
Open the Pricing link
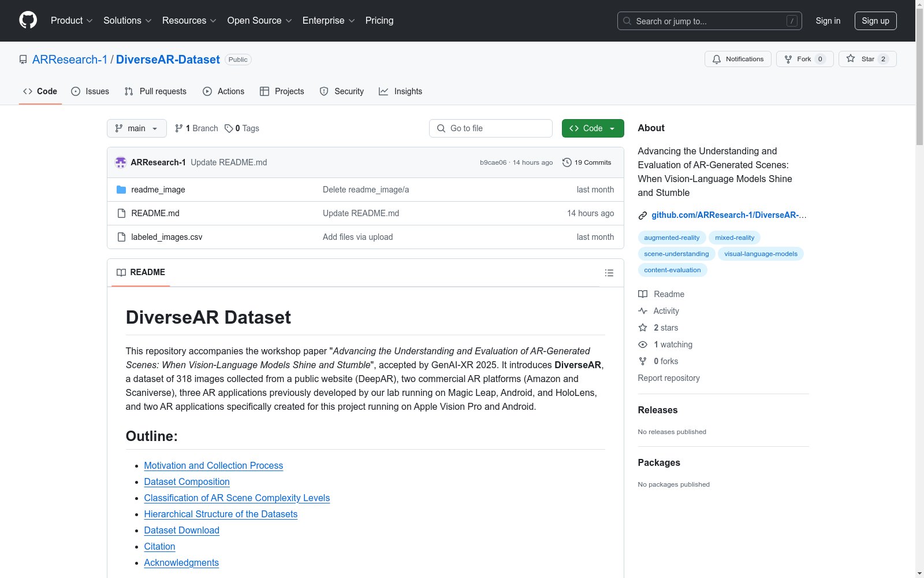tap(379, 21)
